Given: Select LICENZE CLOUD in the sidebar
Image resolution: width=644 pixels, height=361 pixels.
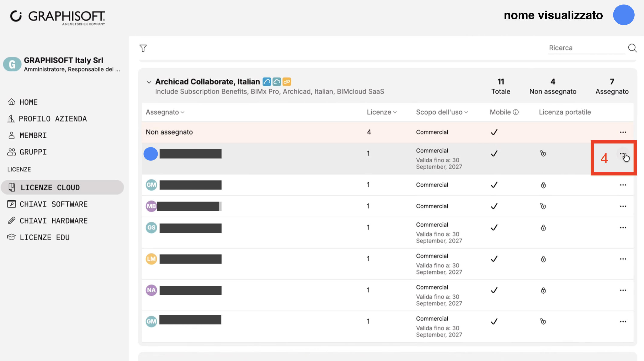Looking at the screenshot, I should coord(62,187).
